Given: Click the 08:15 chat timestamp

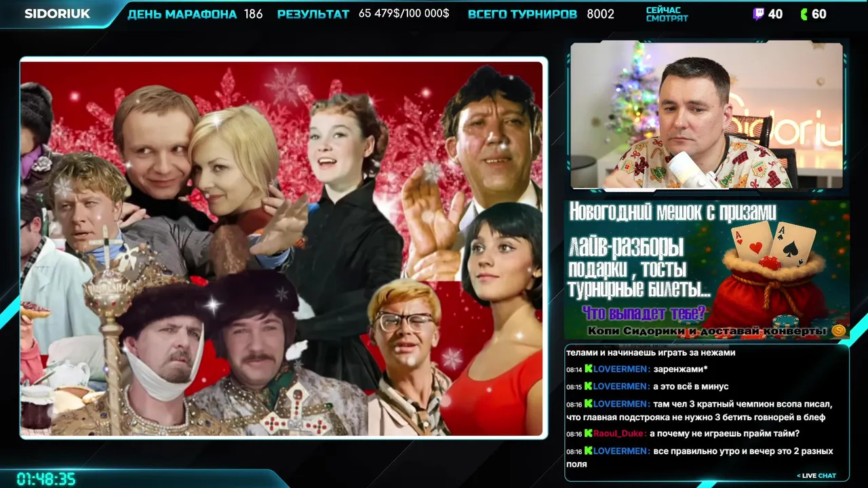Looking at the screenshot, I should coord(574,386).
